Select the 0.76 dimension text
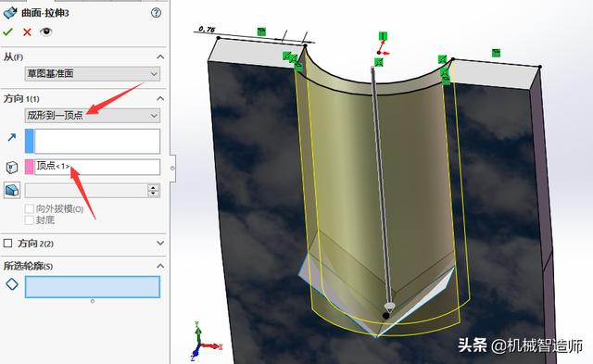This screenshot has width=593, height=364. [x=207, y=29]
